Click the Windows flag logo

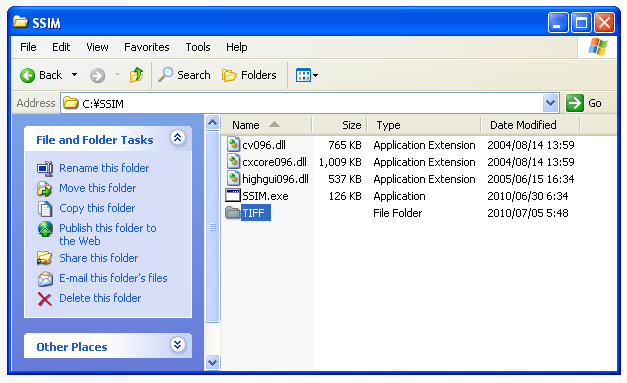pyautogui.click(x=598, y=47)
